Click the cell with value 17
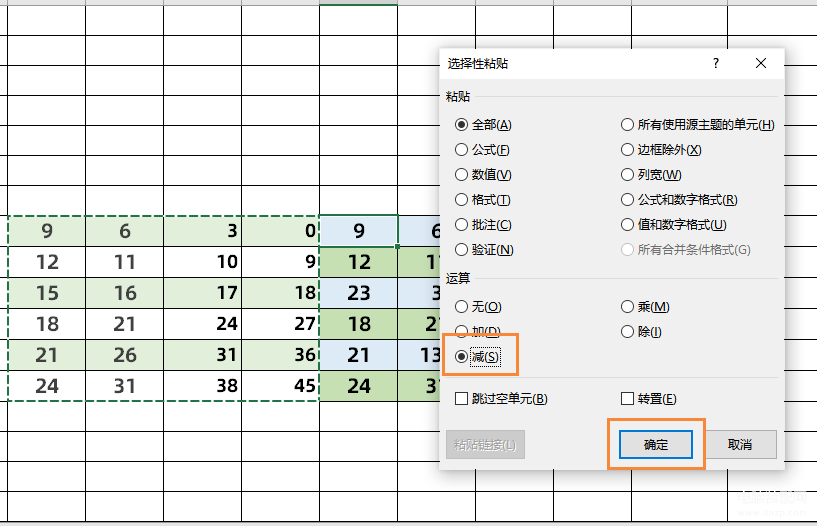This screenshot has height=526, width=817. tap(203, 293)
